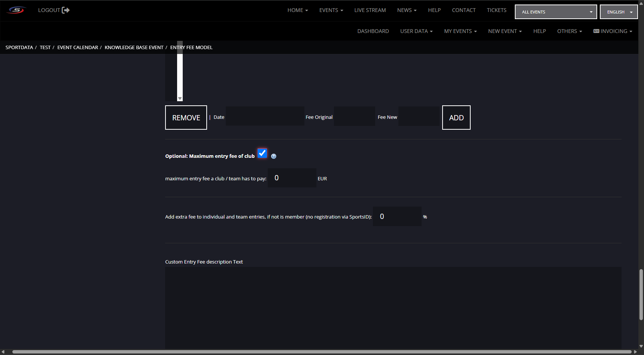The width and height of the screenshot is (644, 355).
Task: Expand the MY EVENTS menu
Action: coord(460,31)
